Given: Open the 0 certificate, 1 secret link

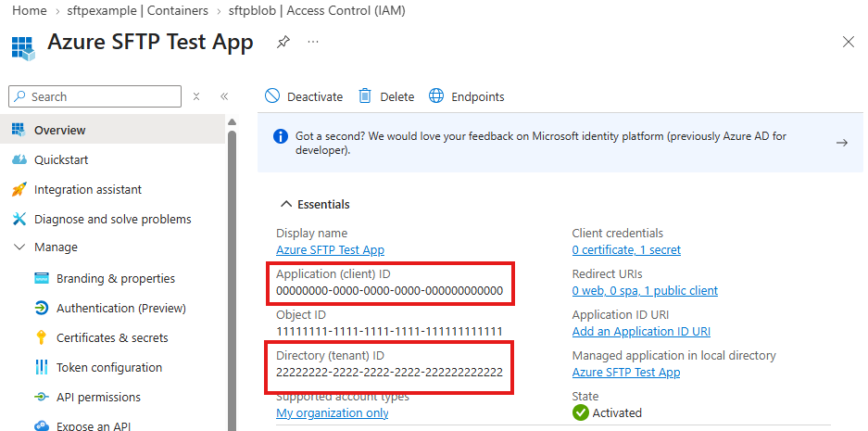Looking at the screenshot, I should coord(626,250).
